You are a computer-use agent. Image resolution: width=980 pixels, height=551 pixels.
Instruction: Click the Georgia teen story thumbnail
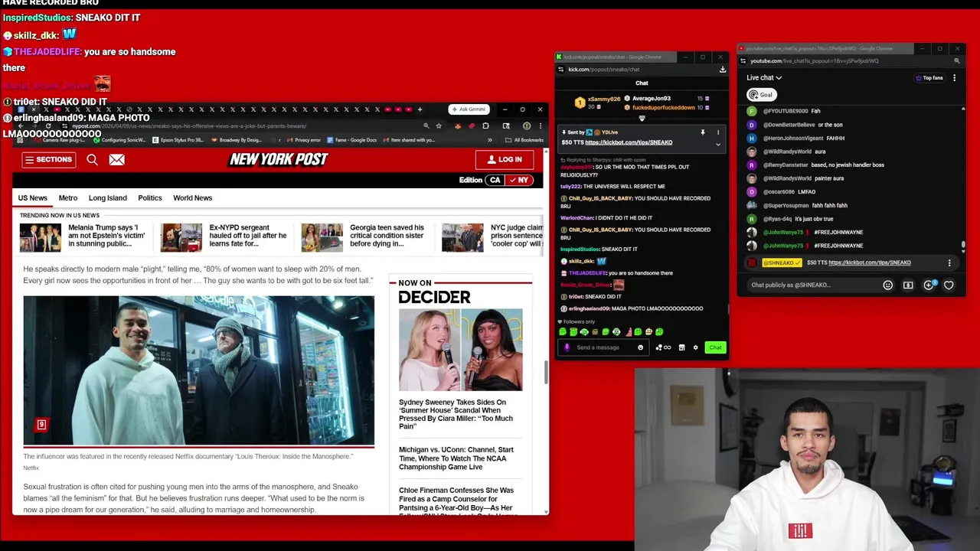tap(322, 237)
